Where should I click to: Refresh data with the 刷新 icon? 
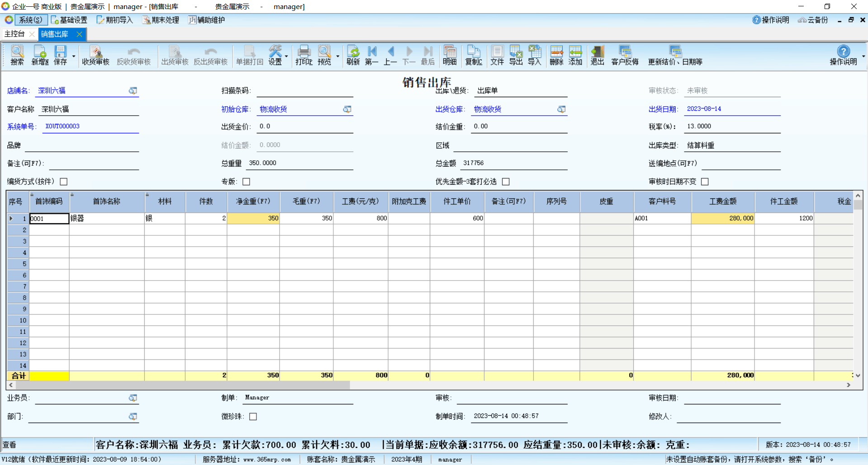point(353,55)
